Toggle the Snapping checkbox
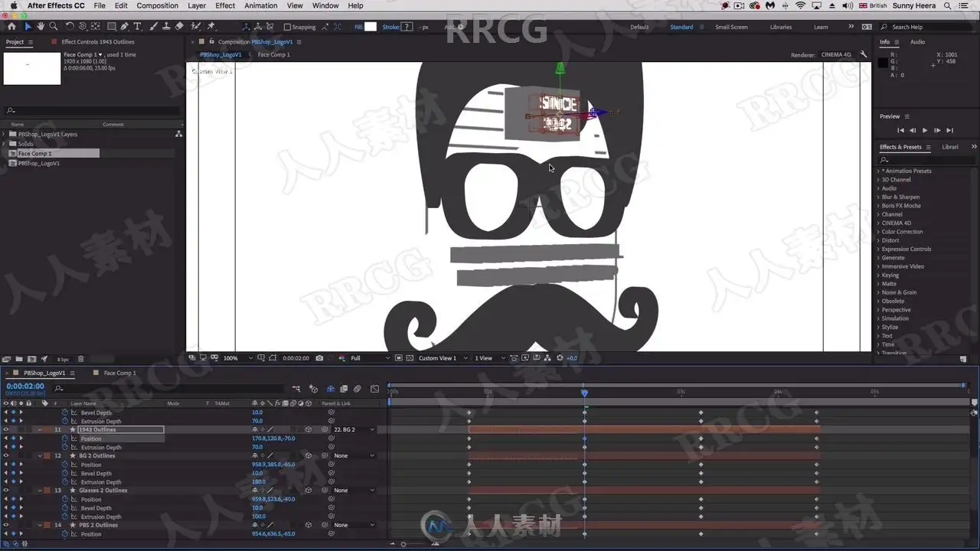The height and width of the screenshot is (551, 980). [287, 27]
